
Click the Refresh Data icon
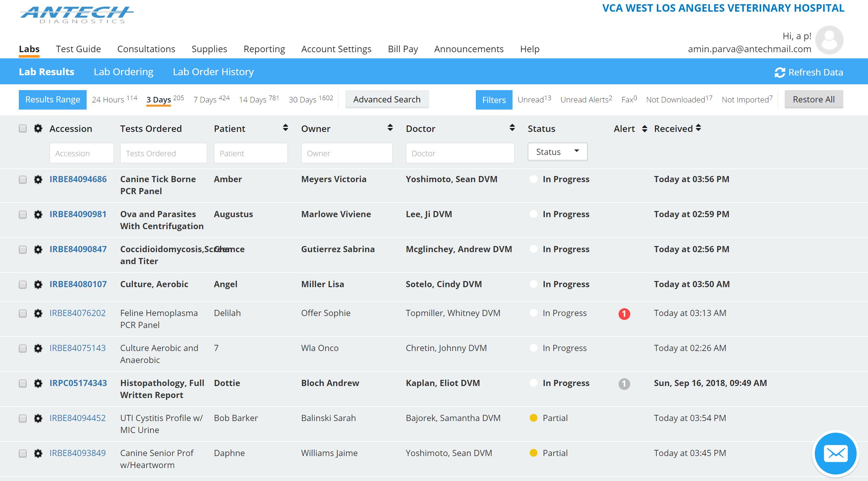(780, 72)
